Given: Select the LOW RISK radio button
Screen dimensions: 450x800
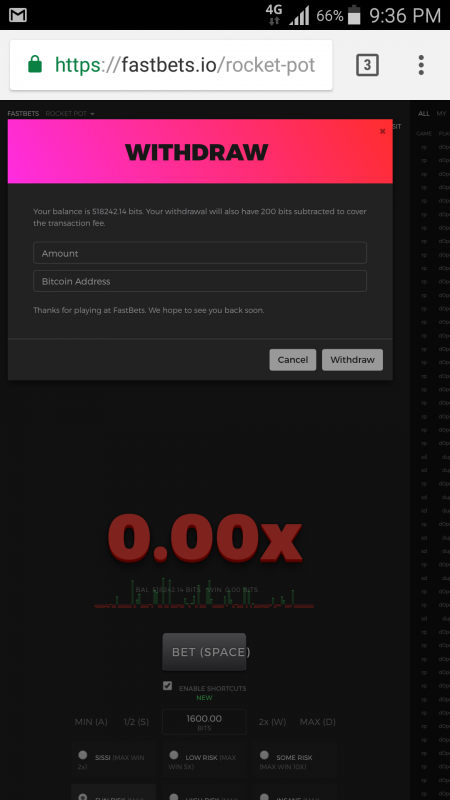Looking at the screenshot, I should pos(174,755).
